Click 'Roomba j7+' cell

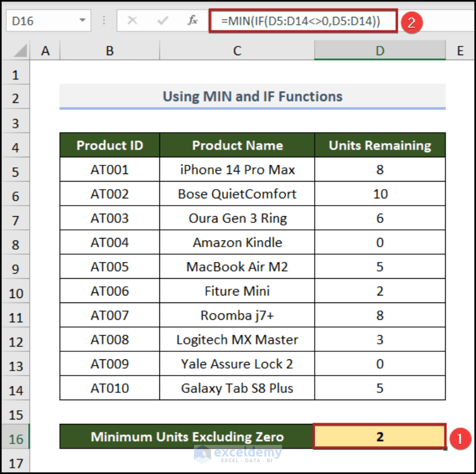[x=237, y=315]
